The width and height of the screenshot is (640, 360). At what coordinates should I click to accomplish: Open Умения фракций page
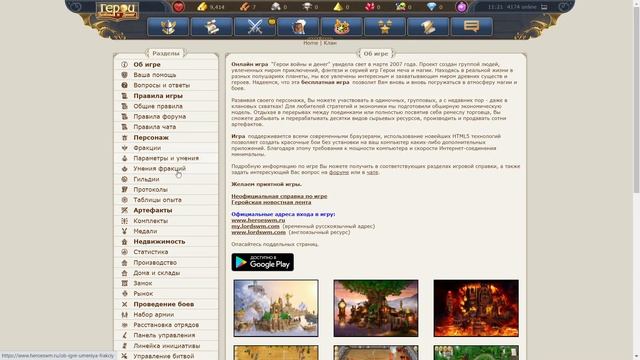pos(160,169)
